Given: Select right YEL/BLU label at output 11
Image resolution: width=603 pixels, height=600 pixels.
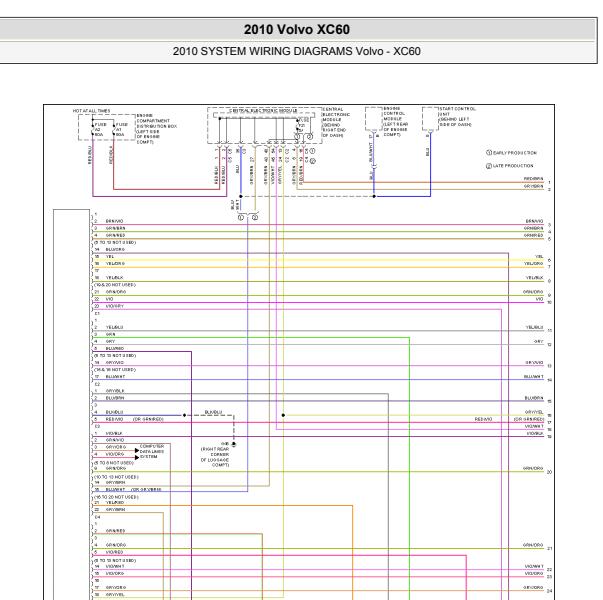Looking at the screenshot, I should coord(535,327).
